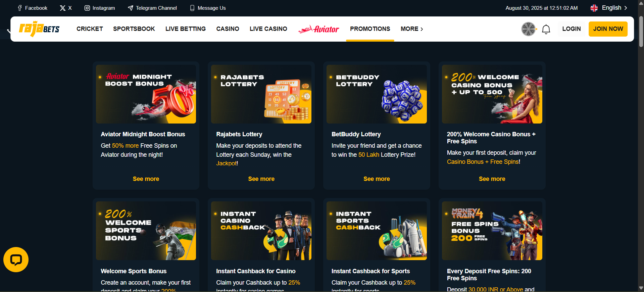Open the BetBuddy Lottery banner image
The height and width of the screenshot is (292, 644).
pos(377,94)
